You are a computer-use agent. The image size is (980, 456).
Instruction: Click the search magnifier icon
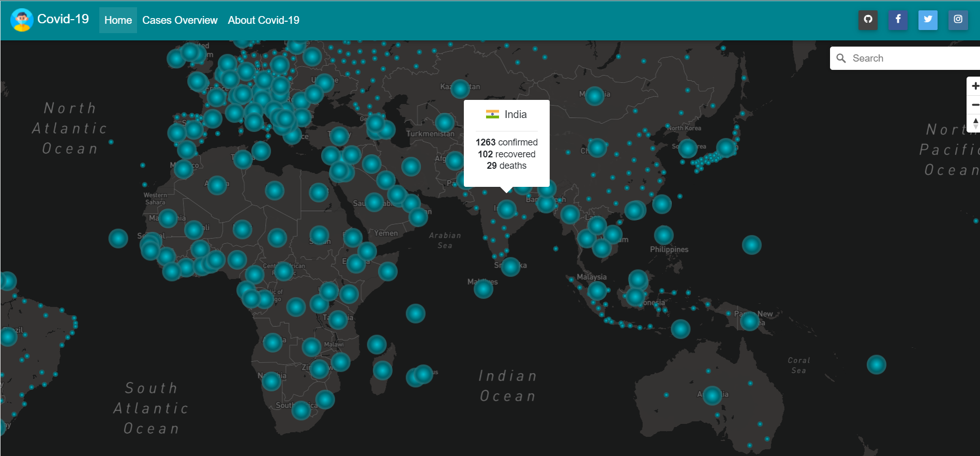pos(841,58)
